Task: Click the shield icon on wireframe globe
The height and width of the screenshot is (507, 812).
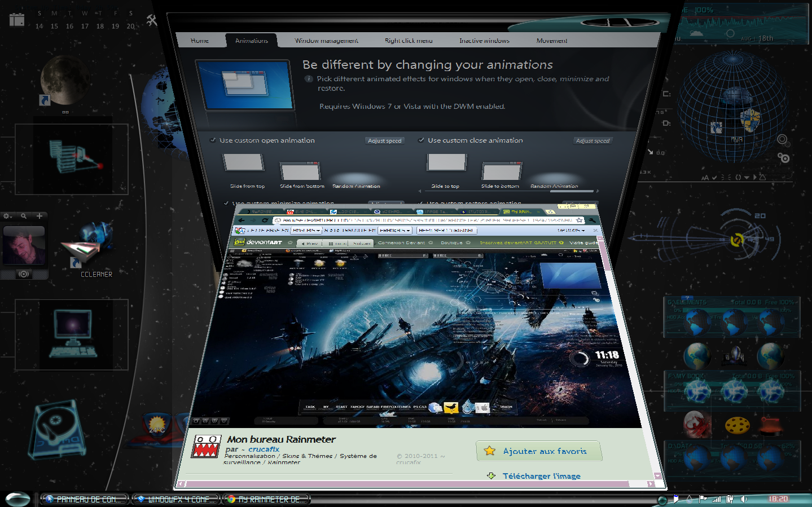Action: (750, 120)
